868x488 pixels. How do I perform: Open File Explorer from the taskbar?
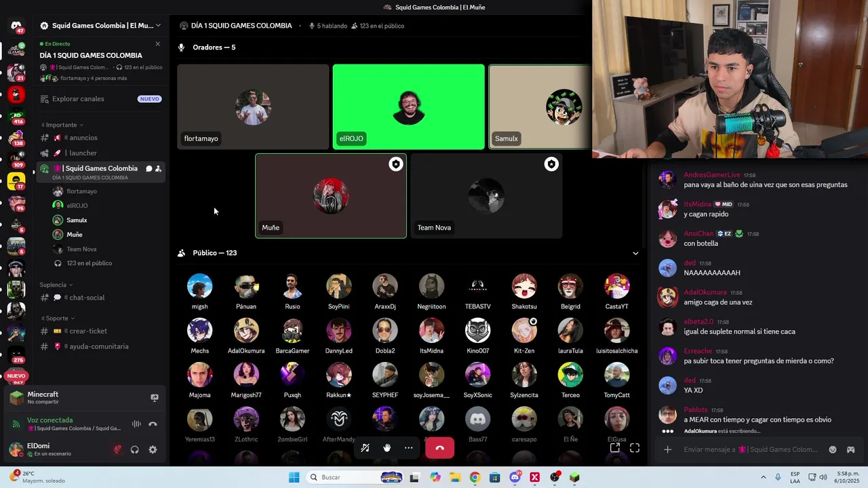coord(455,477)
